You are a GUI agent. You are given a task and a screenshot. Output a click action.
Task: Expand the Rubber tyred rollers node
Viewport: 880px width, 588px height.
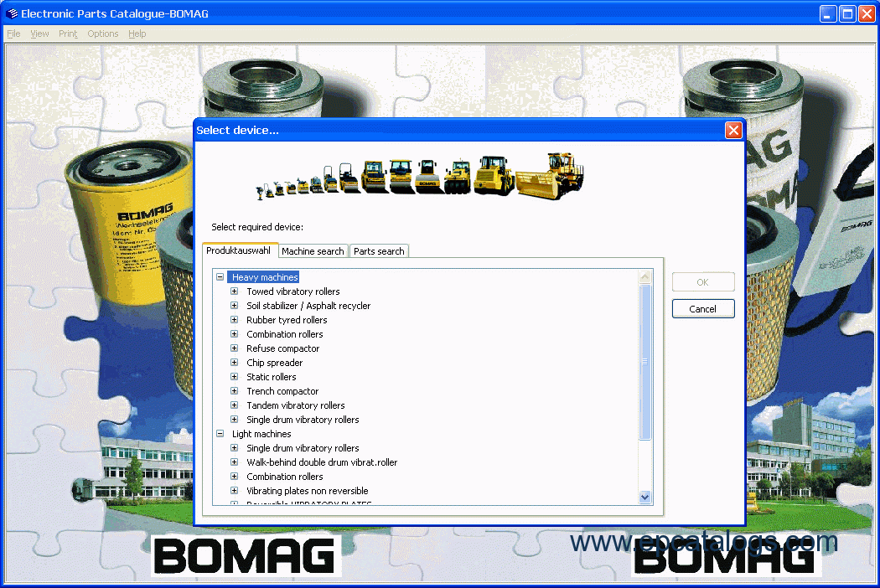click(x=235, y=320)
